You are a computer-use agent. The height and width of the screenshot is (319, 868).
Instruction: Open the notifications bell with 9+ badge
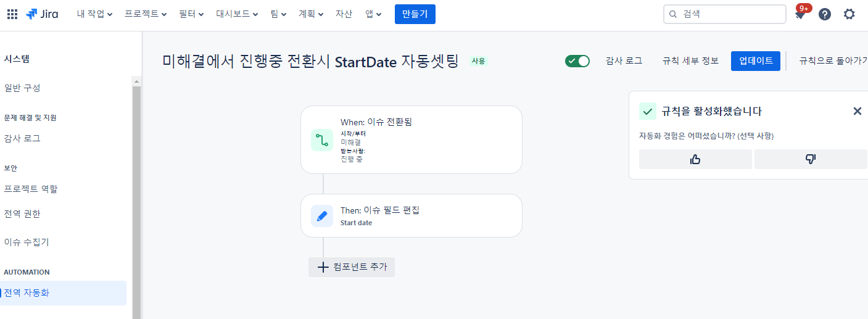coord(800,14)
